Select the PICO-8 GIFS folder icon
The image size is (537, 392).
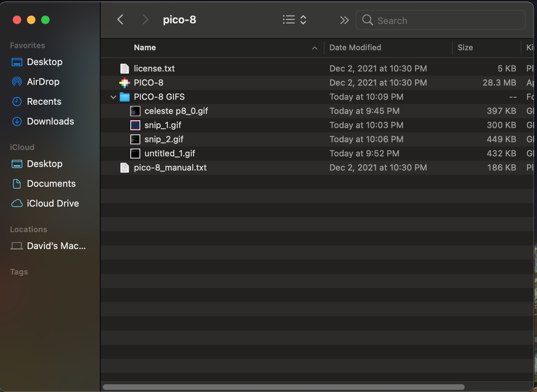pos(125,97)
